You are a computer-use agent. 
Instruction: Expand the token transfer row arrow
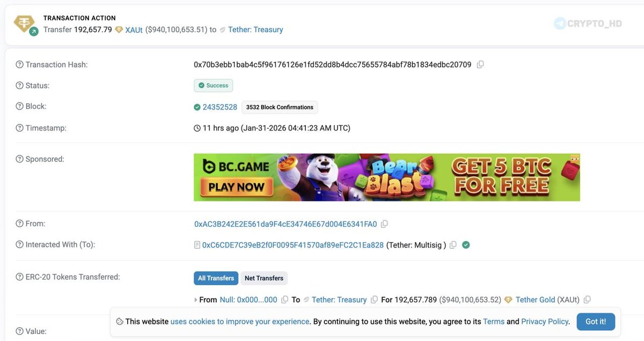click(195, 300)
